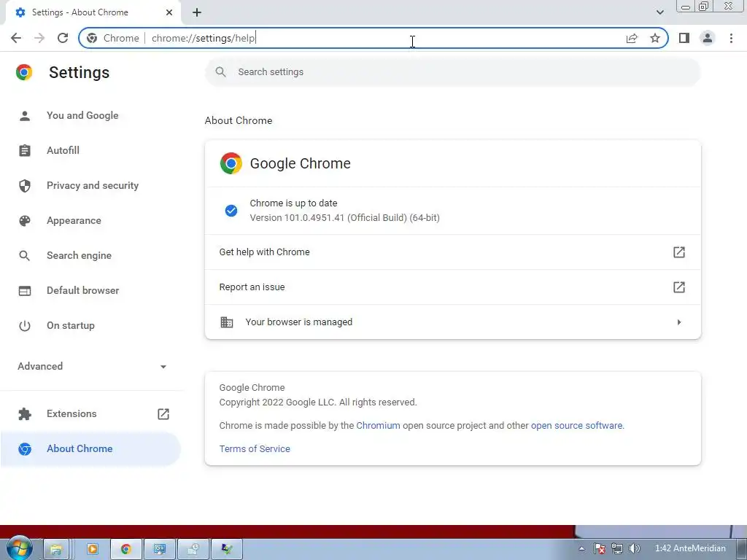The width and height of the screenshot is (747, 560).
Task: Click the Action Center flag tray icon
Action: tap(600, 549)
